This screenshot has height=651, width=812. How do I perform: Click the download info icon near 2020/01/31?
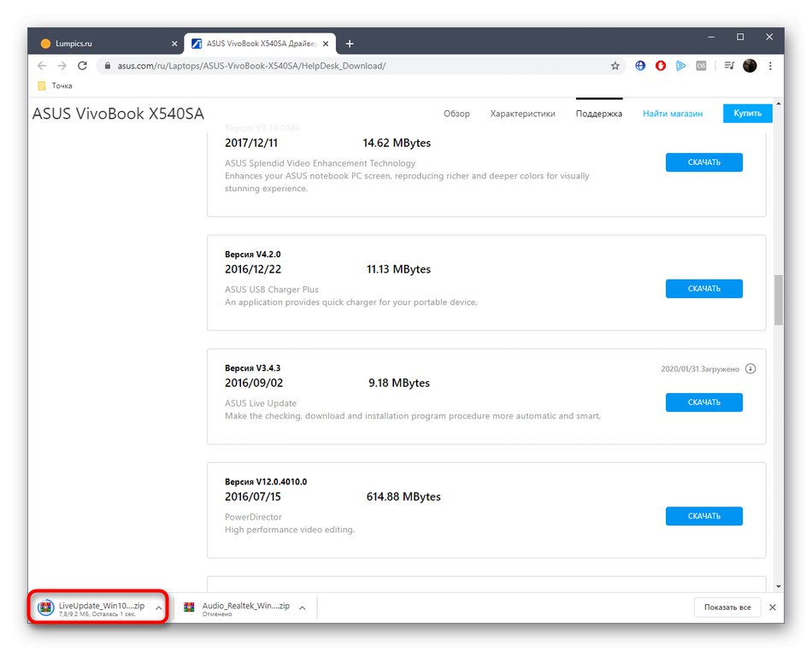coord(750,368)
